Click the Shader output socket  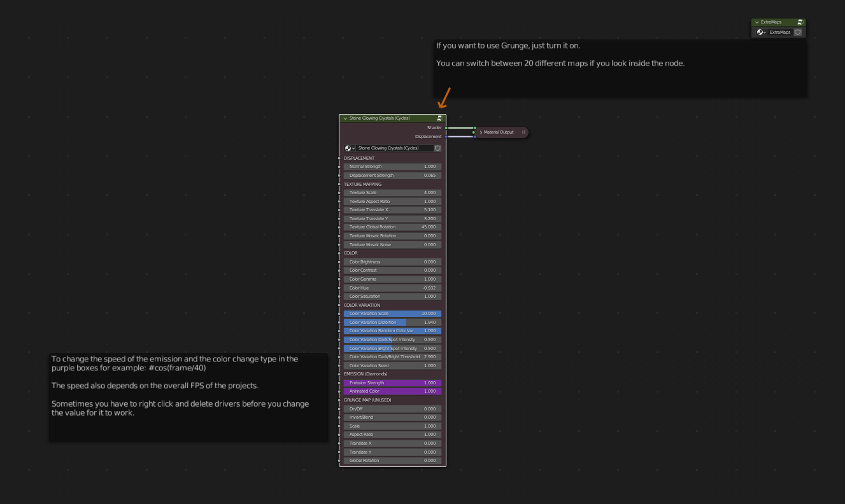[x=446, y=128]
